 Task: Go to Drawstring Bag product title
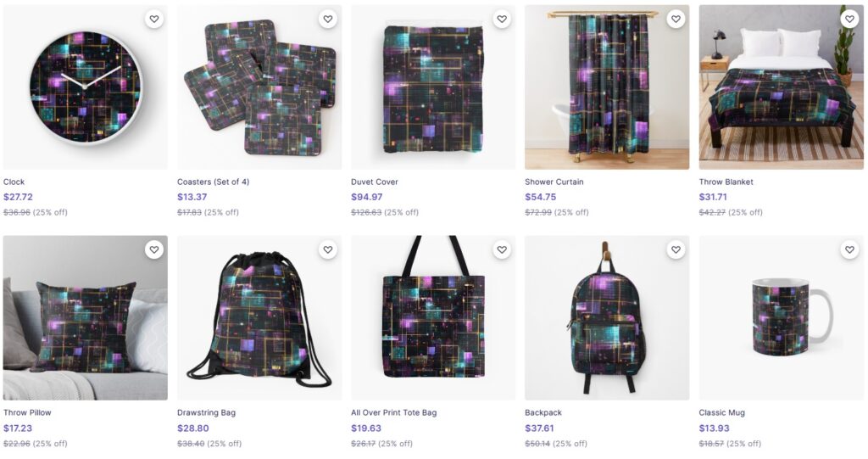pyautogui.click(x=206, y=412)
